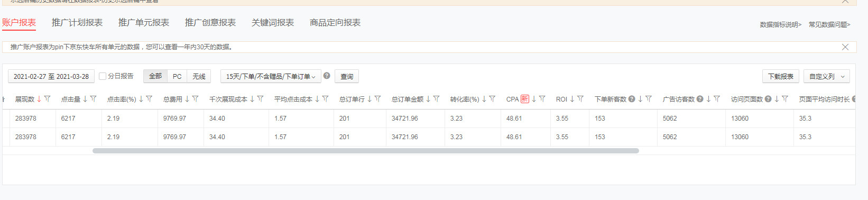Filter the 总费用 column
Viewport: 868px width, 200px height.
tap(196, 99)
